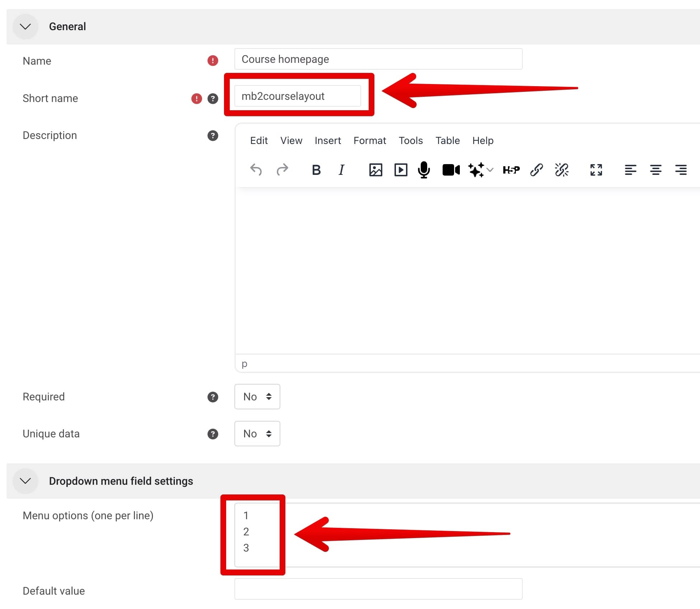Toggle bold formatting
Viewport: 700px width, 609px height.
point(316,170)
